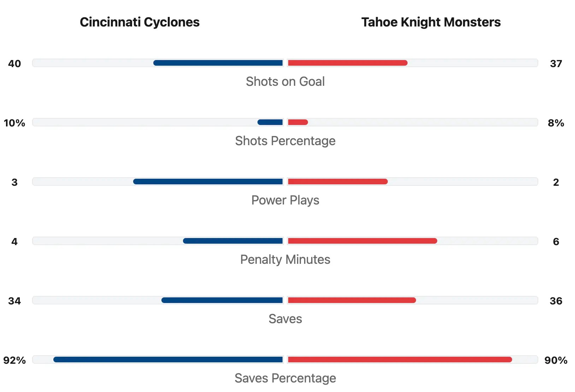Click the Saves Percentage stat label
575x392 pixels.
[285, 378]
